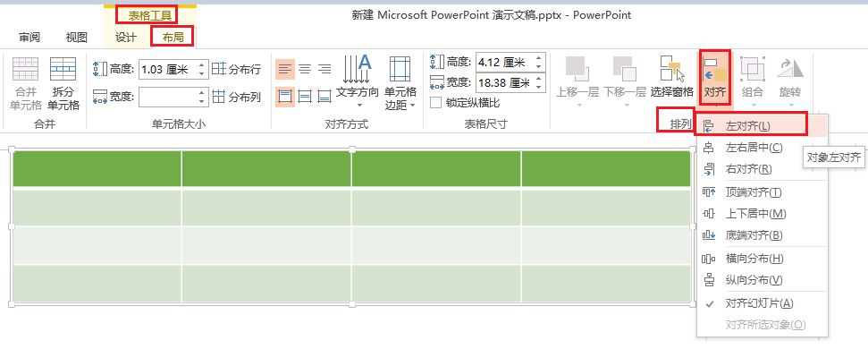Switch to the Layout (布局) tab

173,37
